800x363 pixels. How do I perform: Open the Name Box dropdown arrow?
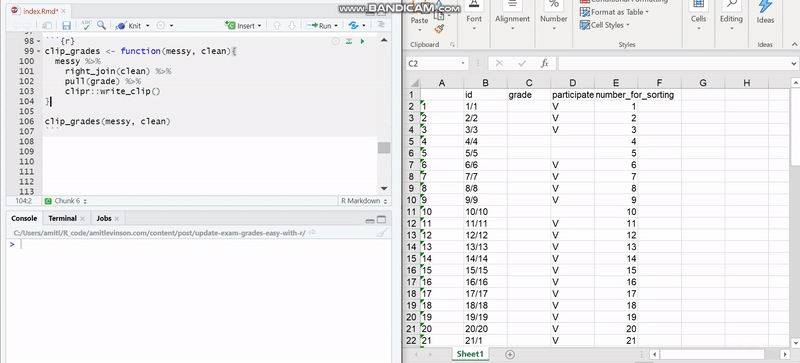click(x=463, y=64)
